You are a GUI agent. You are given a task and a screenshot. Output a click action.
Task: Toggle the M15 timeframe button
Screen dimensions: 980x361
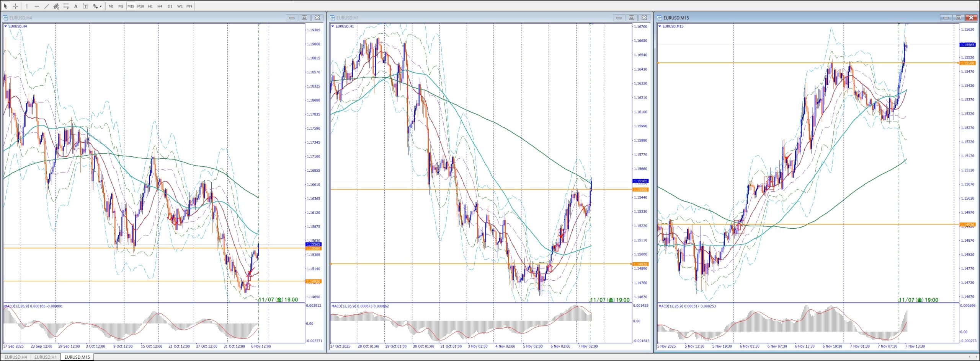[x=131, y=6]
